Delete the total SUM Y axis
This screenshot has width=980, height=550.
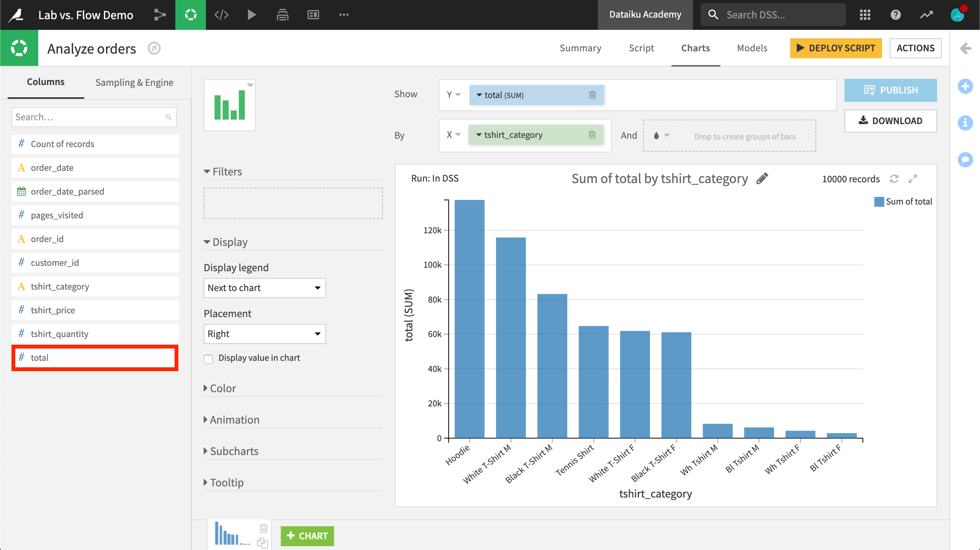click(x=592, y=95)
